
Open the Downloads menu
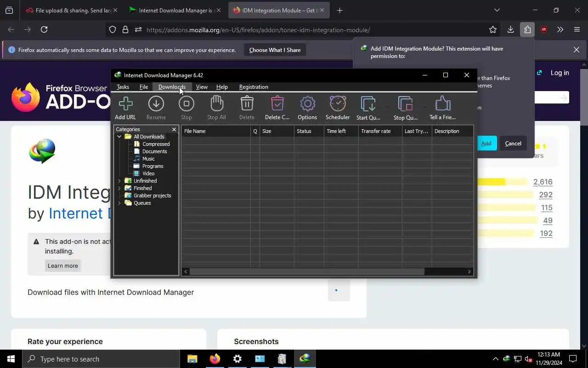[172, 87]
